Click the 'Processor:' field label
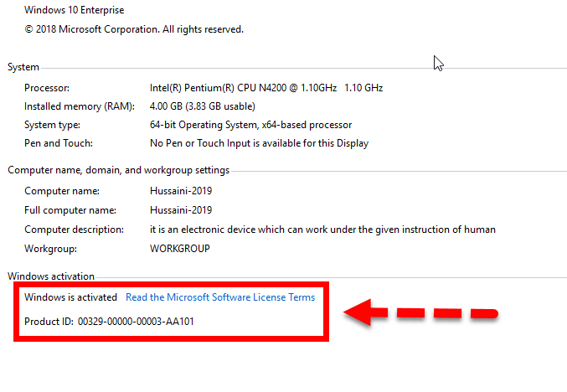Screen dimensions: 567x392 coord(47,88)
